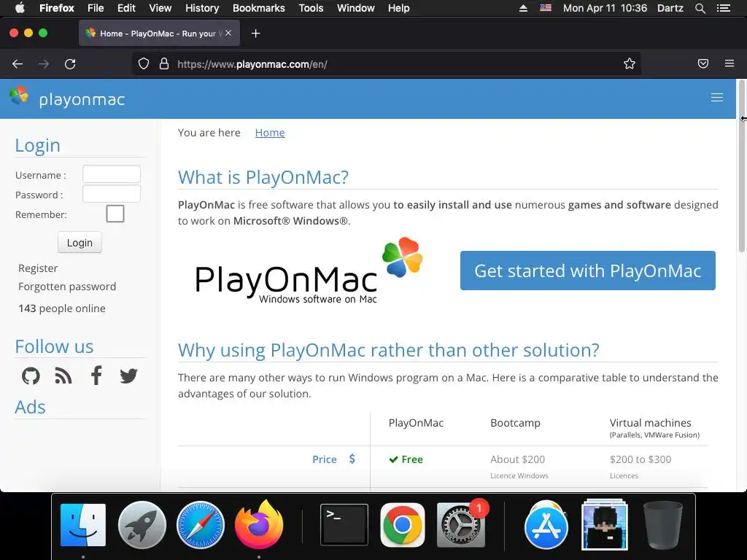Reload the page with refresh icon

coord(70,64)
